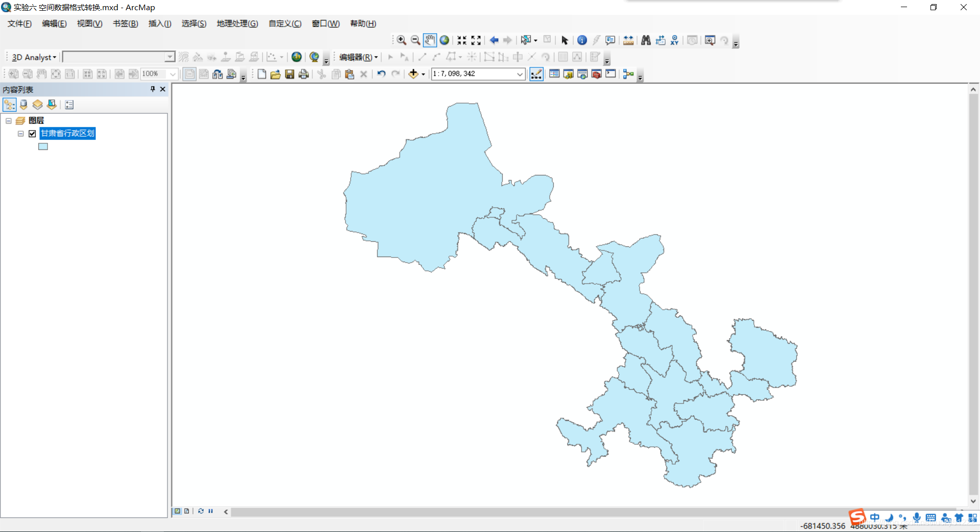980x532 pixels.
Task: Expand Select Features tool dropdown arrow
Action: pos(535,41)
